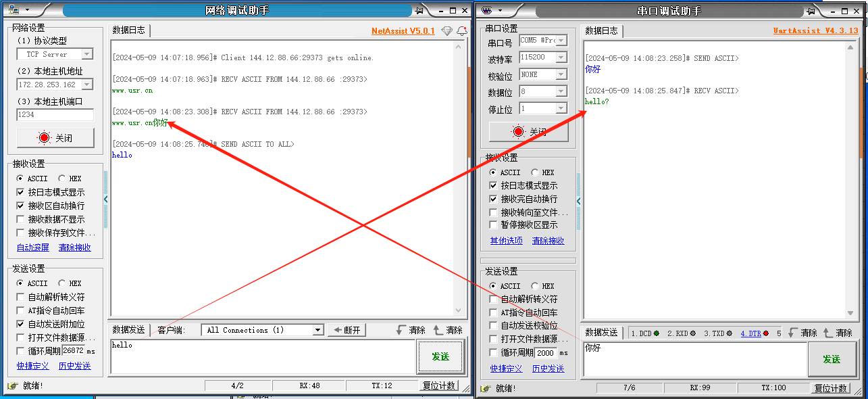
Task: Open the 历史发送 link in network assistant
Action: [74, 366]
